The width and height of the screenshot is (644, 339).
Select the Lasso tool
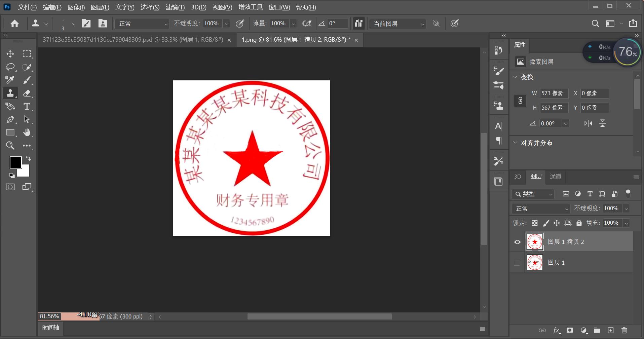(10, 67)
